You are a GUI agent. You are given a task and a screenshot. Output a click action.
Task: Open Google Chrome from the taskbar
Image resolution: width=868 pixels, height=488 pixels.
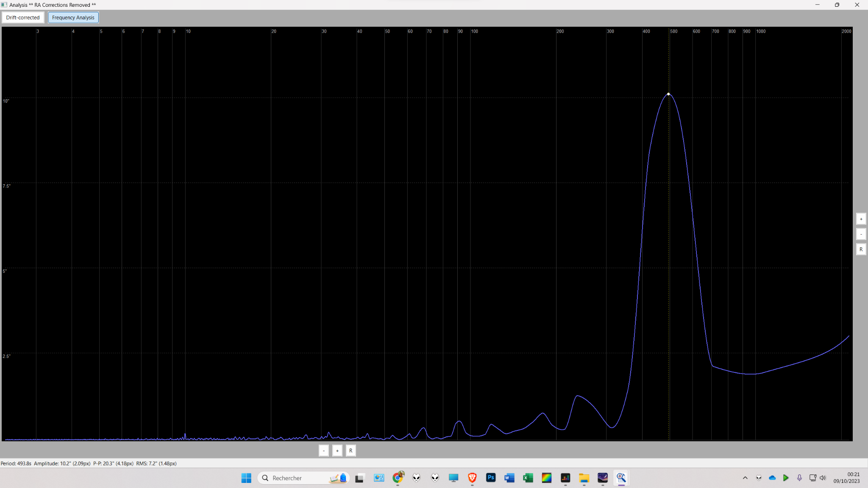398,478
